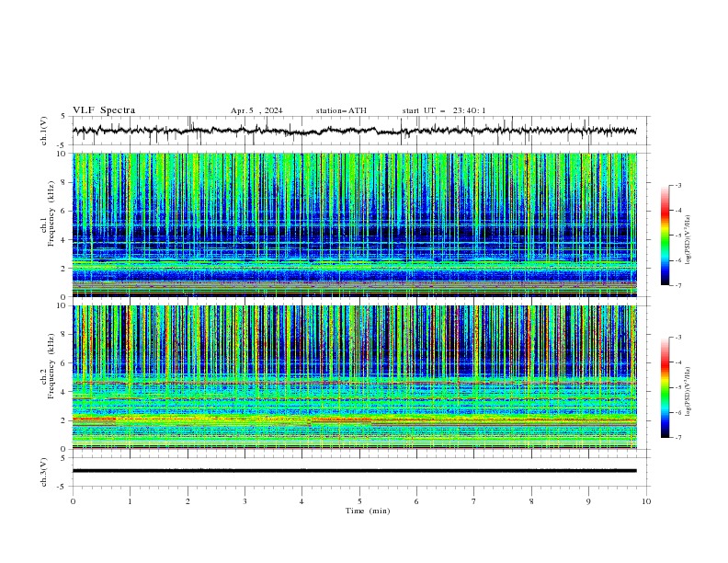Click time axis tick label "4"
Screen dimensions: 728x563
click(x=302, y=501)
